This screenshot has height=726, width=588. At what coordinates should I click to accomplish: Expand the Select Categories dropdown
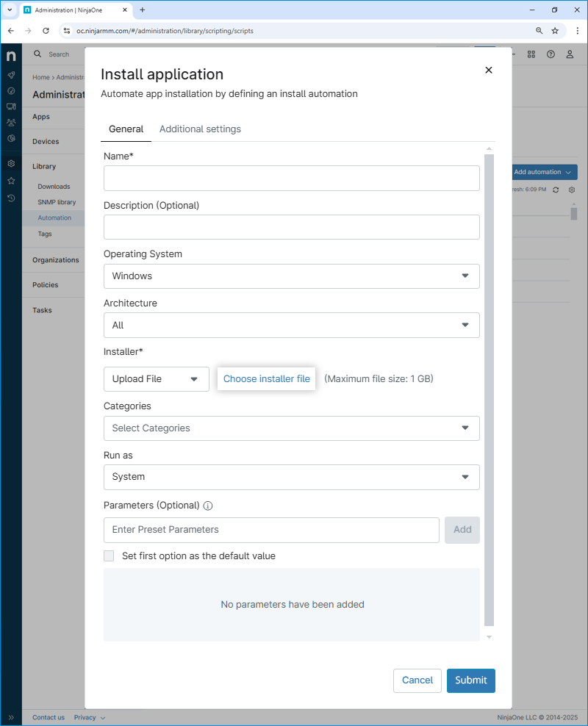pyautogui.click(x=291, y=428)
